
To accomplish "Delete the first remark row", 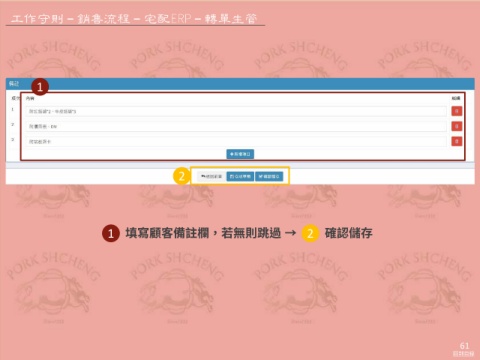I will pyautogui.click(x=457, y=111).
